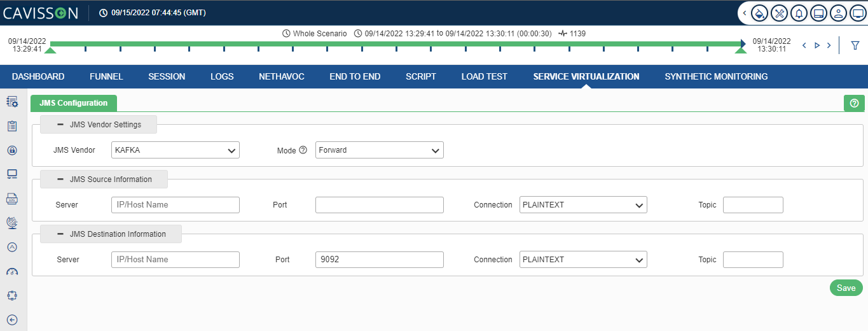Image resolution: width=868 pixels, height=331 pixels.
Task: Open the globe sidebar icon
Action: coord(12,223)
